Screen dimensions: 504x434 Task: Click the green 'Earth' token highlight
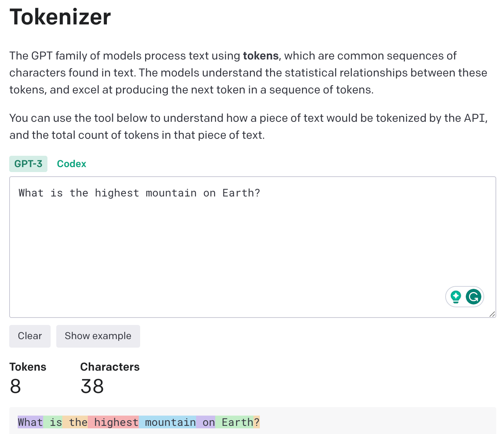click(x=234, y=422)
